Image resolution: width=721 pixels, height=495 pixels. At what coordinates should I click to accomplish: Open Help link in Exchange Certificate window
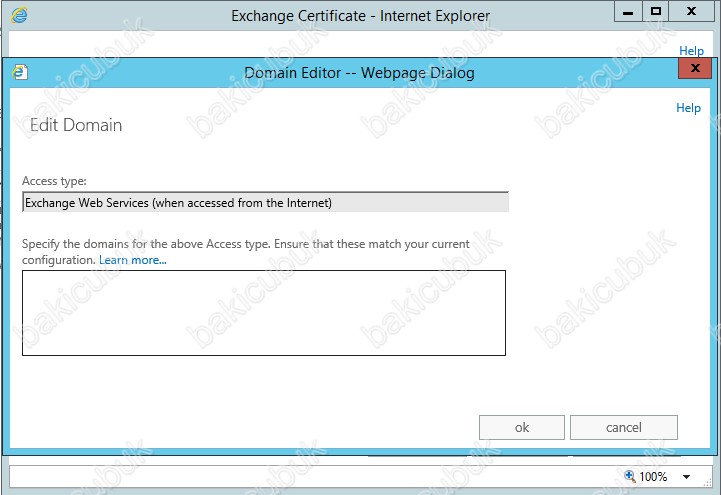691,51
